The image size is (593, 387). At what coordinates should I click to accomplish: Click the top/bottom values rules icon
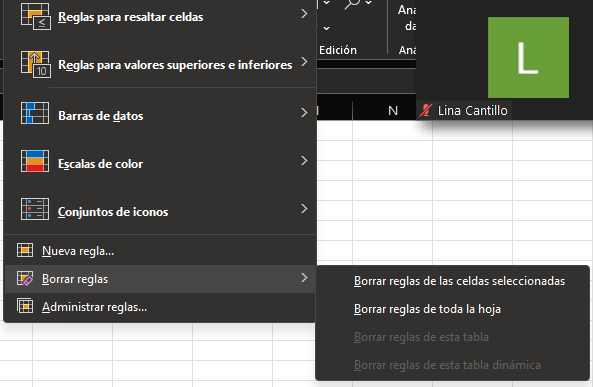(36, 64)
